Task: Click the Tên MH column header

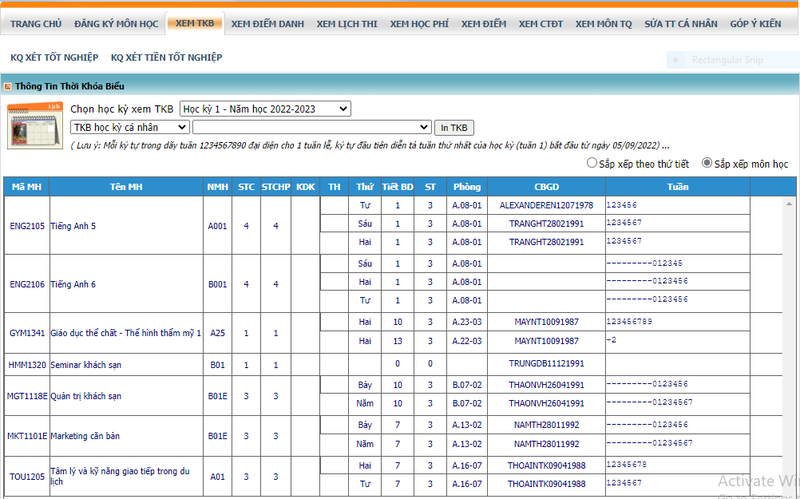Action: pyautogui.click(x=126, y=186)
